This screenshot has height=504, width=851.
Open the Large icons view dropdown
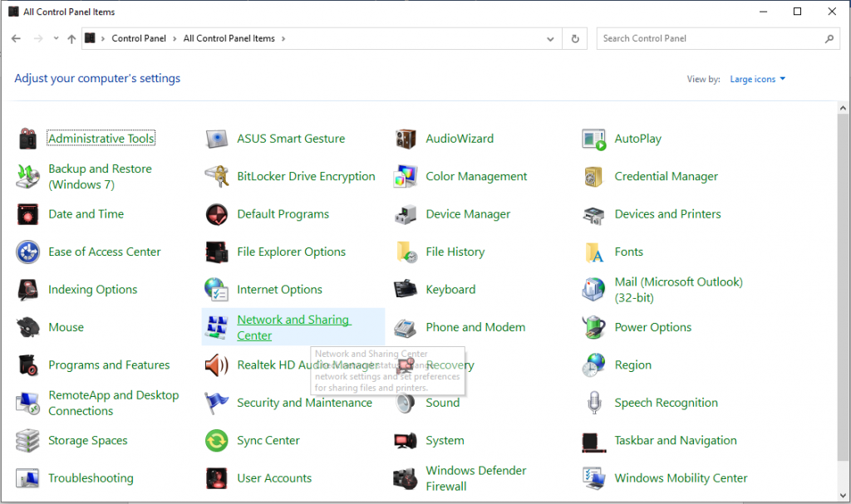tap(757, 80)
